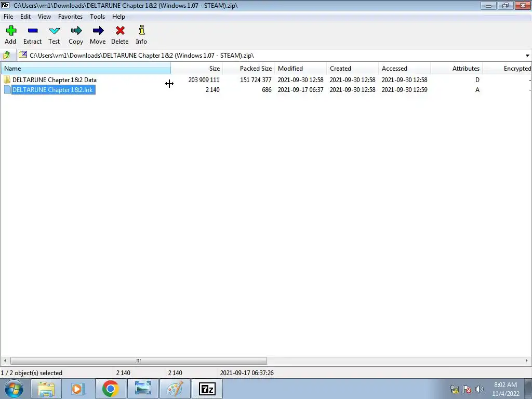532x399 pixels.
Task: Open Windows Media Player from taskbar
Action: pyautogui.click(x=77, y=389)
